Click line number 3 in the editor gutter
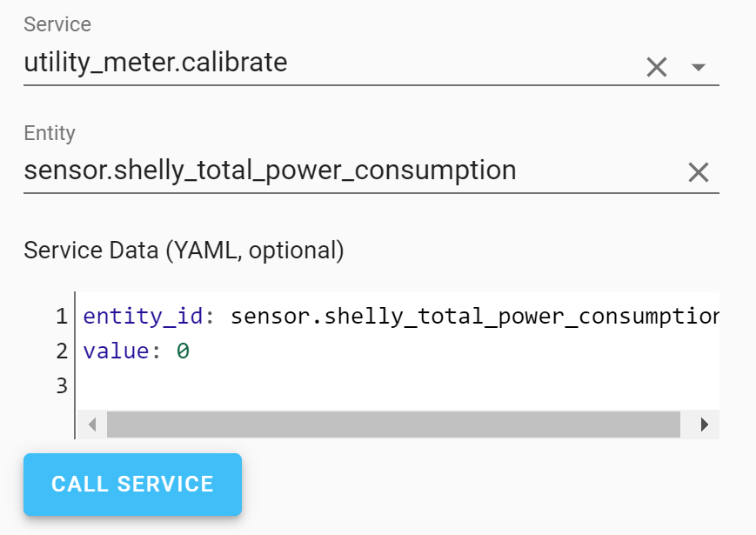 [x=61, y=385]
